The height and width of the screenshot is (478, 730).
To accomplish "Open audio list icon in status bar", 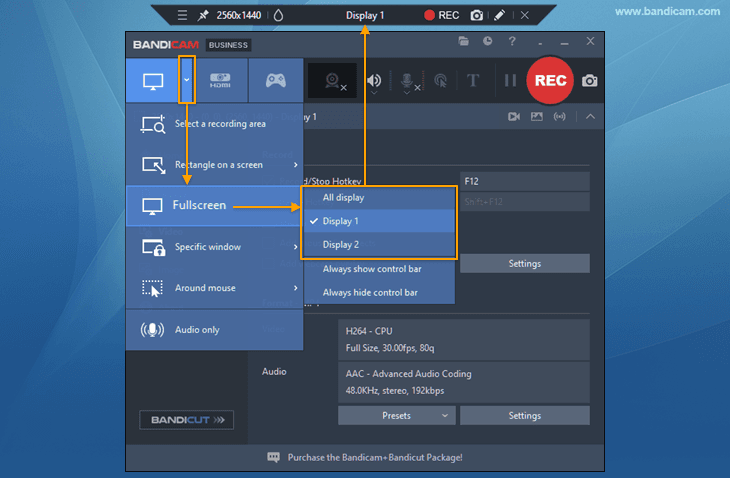I will point(560,116).
